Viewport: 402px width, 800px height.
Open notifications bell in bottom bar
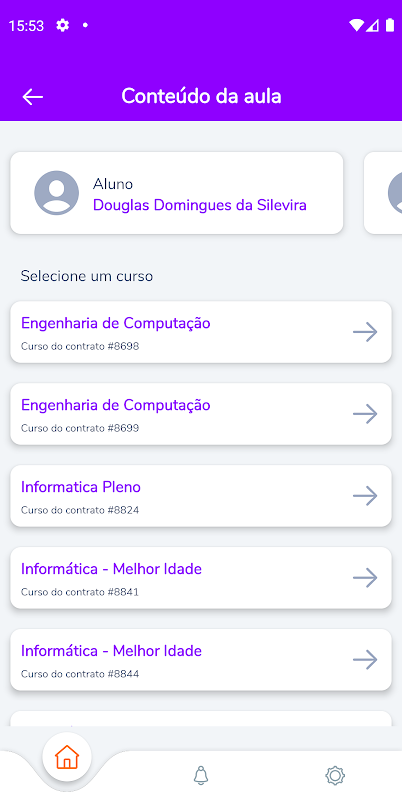[x=201, y=776]
